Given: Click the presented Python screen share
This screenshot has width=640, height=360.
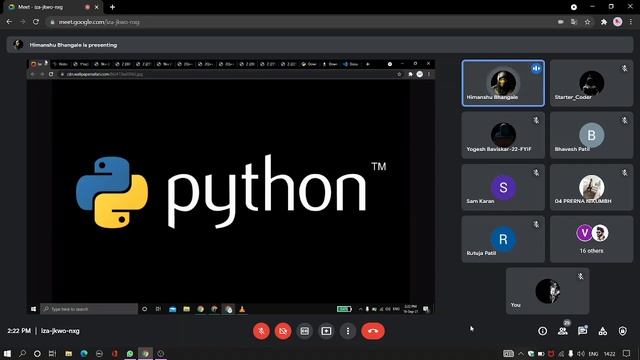Looking at the screenshot, I should pyautogui.click(x=231, y=187).
